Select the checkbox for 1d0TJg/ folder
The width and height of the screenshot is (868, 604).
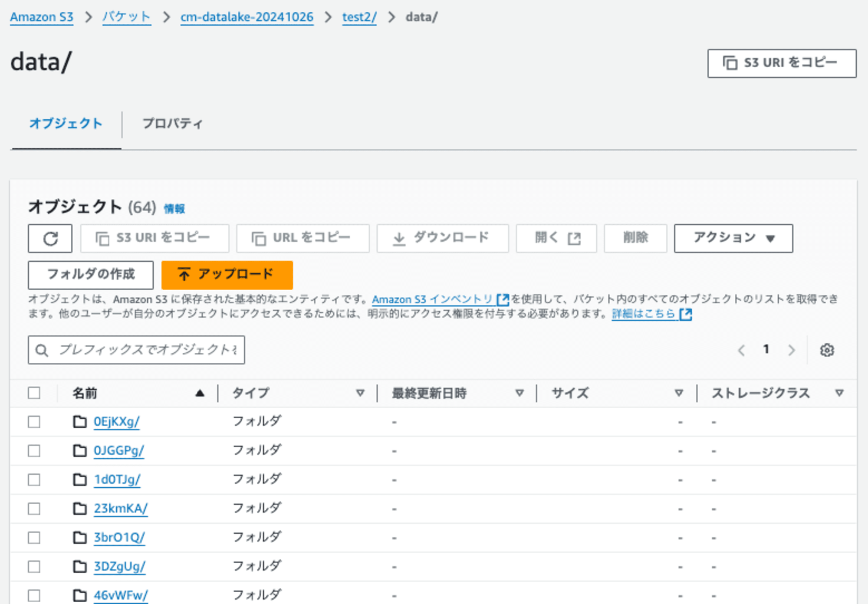click(34, 479)
